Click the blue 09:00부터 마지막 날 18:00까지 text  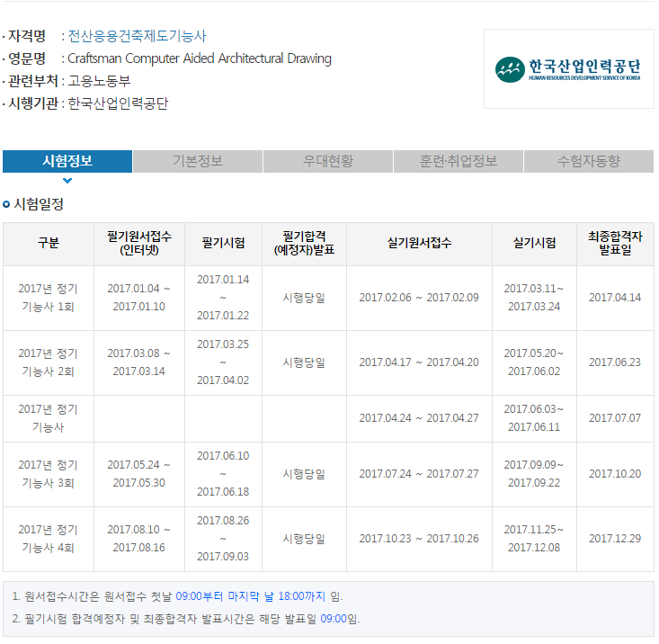point(251,596)
